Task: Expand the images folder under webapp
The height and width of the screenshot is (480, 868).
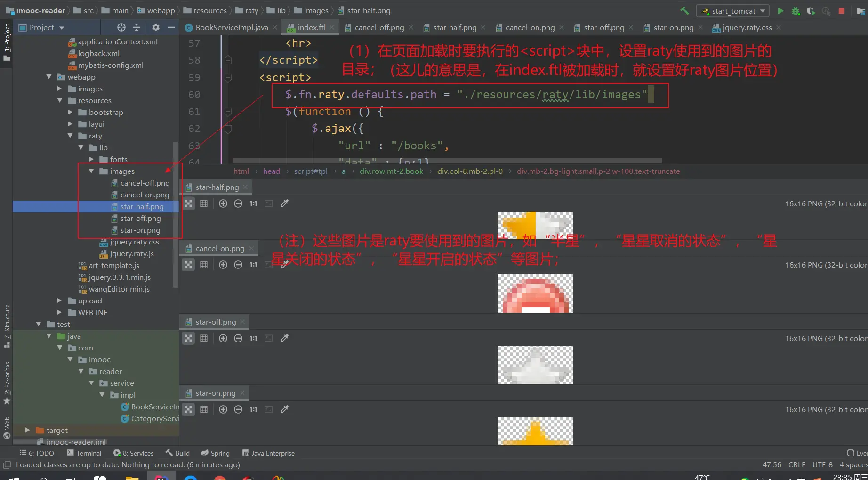Action: click(x=59, y=89)
